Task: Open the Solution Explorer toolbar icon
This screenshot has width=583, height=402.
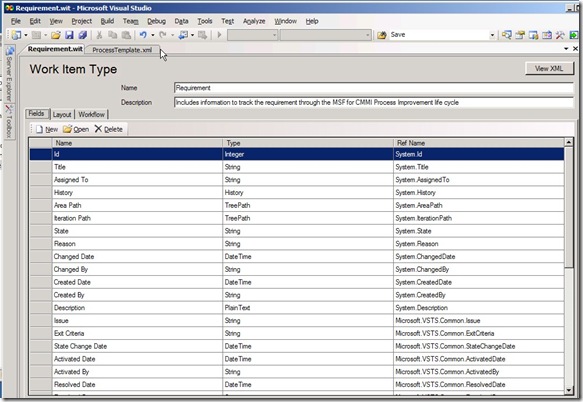Action: pyautogui.click(x=506, y=35)
